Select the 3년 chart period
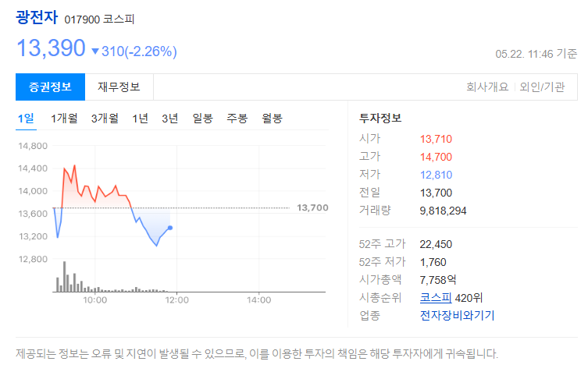The width and height of the screenshot is (588, 365). (170, 119)
